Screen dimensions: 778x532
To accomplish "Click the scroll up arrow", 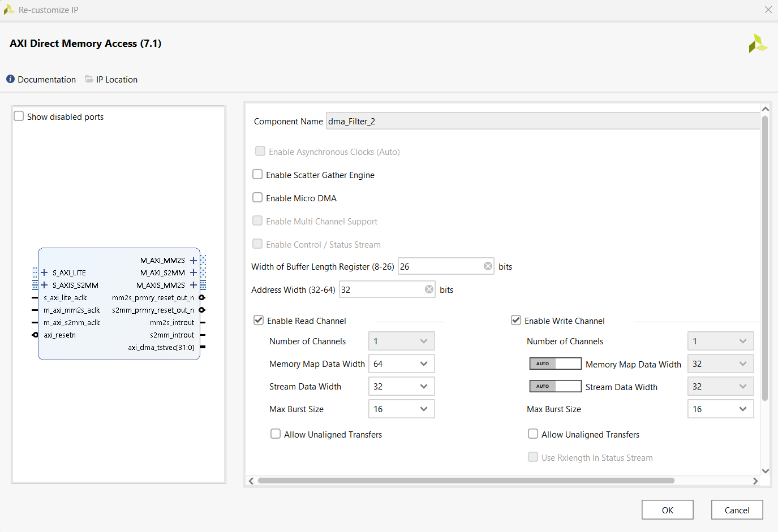I will 765,109.
